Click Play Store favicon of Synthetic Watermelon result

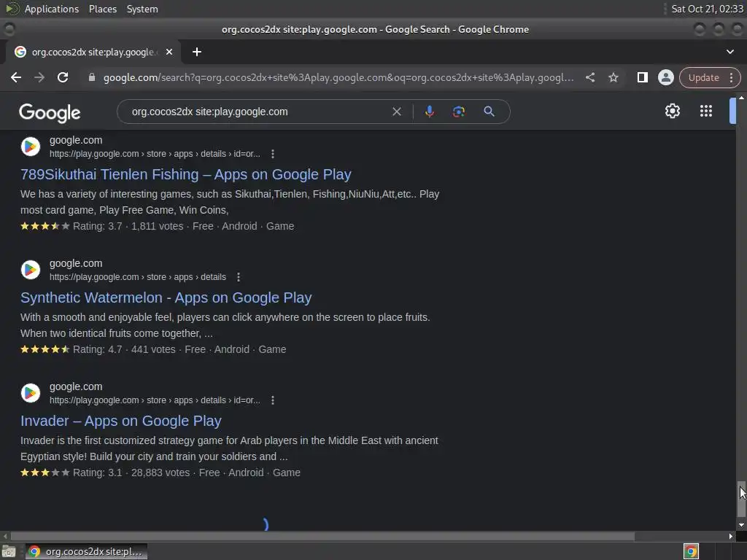click(31, 270)
